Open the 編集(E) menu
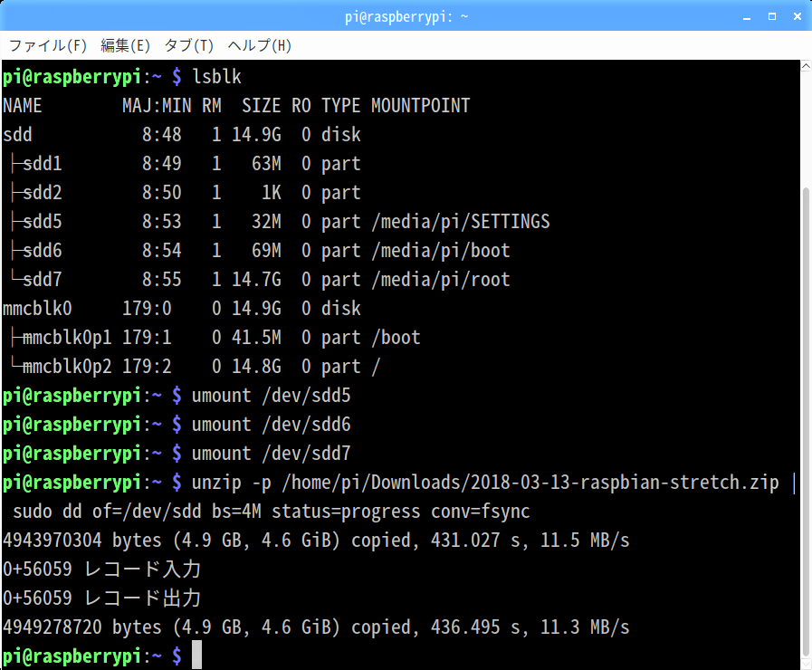 (125, 45)
